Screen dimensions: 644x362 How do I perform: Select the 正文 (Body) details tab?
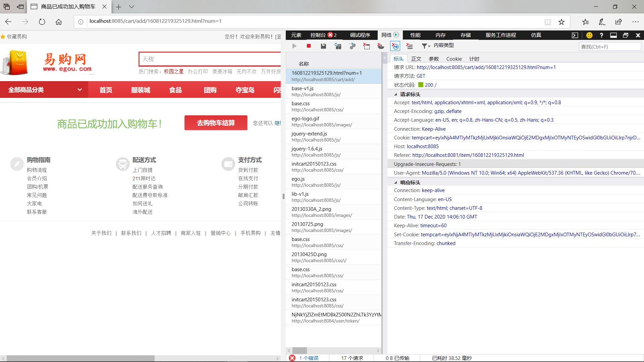click(x=416, y=59)
